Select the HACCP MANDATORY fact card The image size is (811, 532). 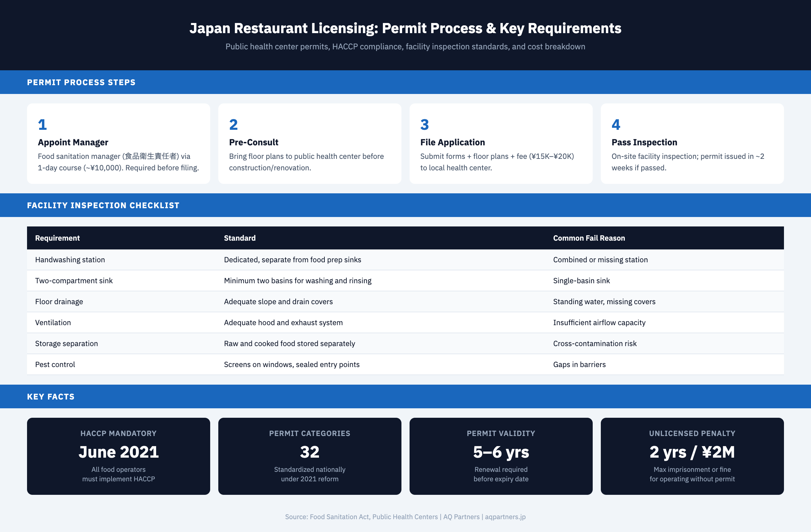pyautogui.click(x=118, y=456)
